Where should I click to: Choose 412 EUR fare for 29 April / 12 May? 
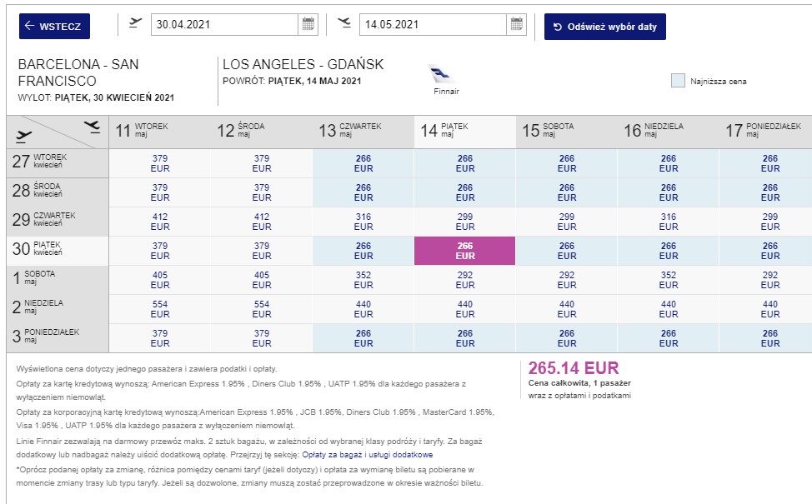262,222
